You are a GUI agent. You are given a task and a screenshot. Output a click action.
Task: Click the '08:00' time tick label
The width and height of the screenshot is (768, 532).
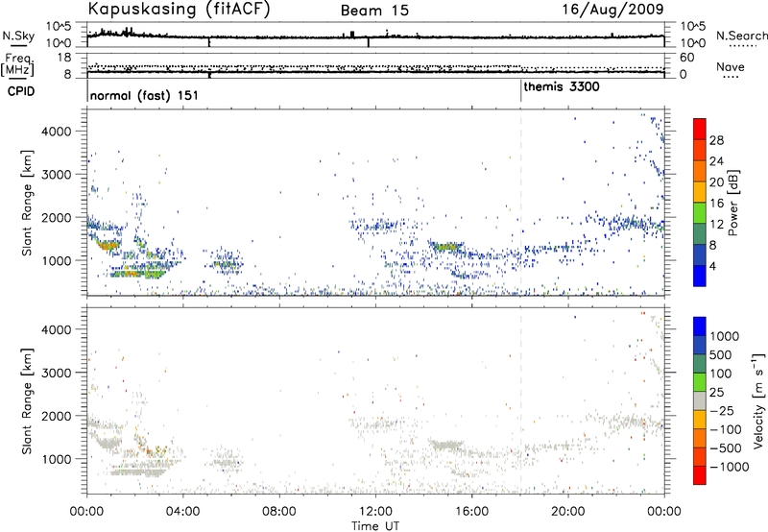coord(279,512)
